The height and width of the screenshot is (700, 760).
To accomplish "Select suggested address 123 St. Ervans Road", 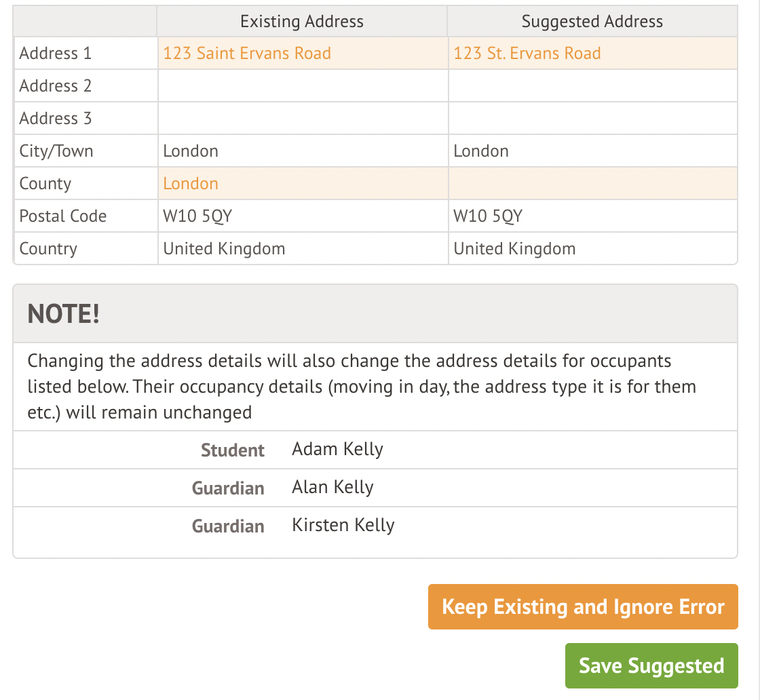I will [x=527, y=54].
